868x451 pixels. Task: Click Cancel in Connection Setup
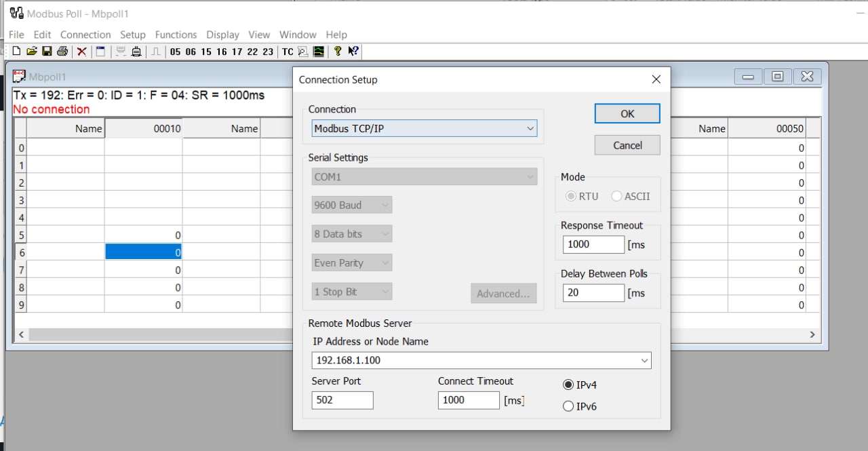click(627, 145)
